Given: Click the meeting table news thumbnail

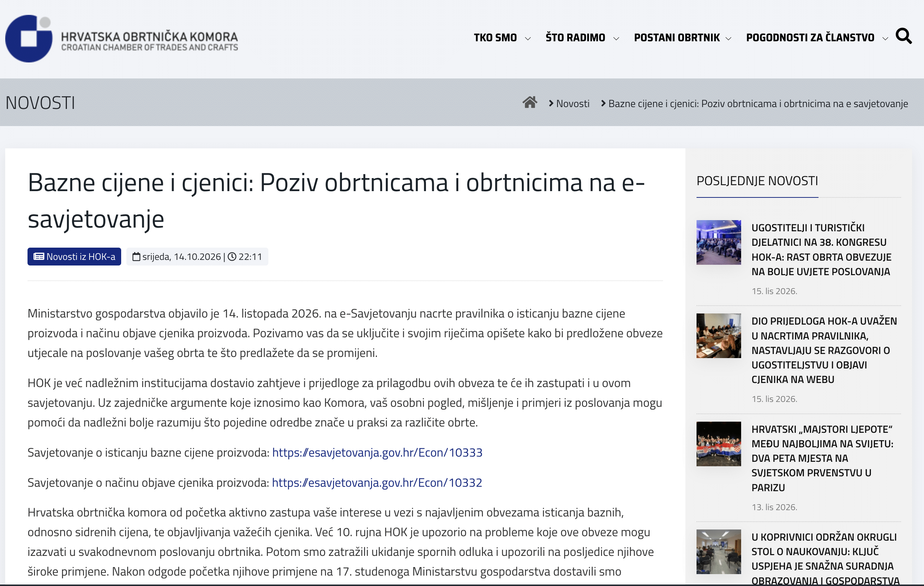Looking at the screenshot, I should [x=718, y=336].
